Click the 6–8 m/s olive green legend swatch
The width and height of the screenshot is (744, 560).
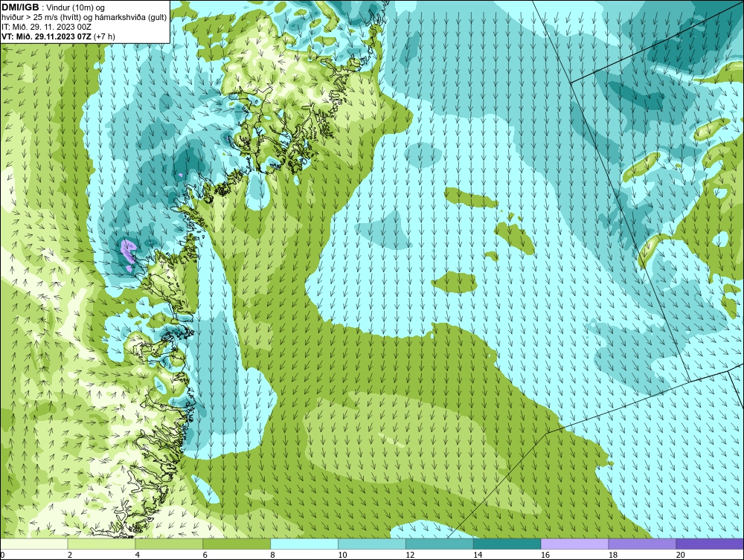click(237, 544)
